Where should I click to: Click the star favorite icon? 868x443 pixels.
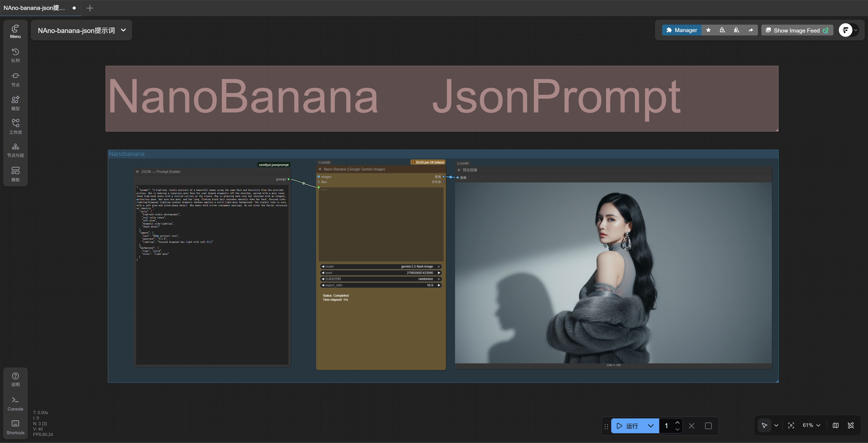[708, 30]
